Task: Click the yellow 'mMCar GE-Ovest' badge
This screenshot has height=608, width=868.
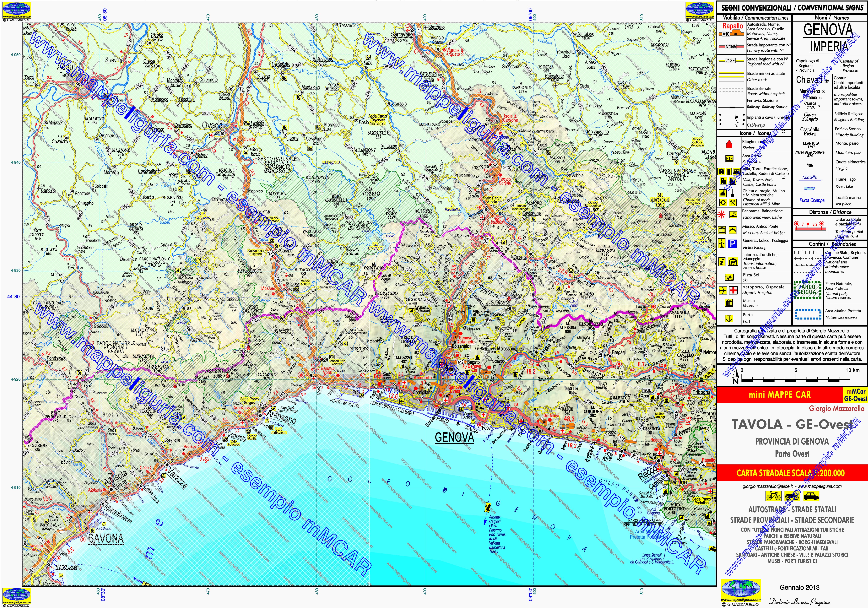Action: [x=855, y=395]
